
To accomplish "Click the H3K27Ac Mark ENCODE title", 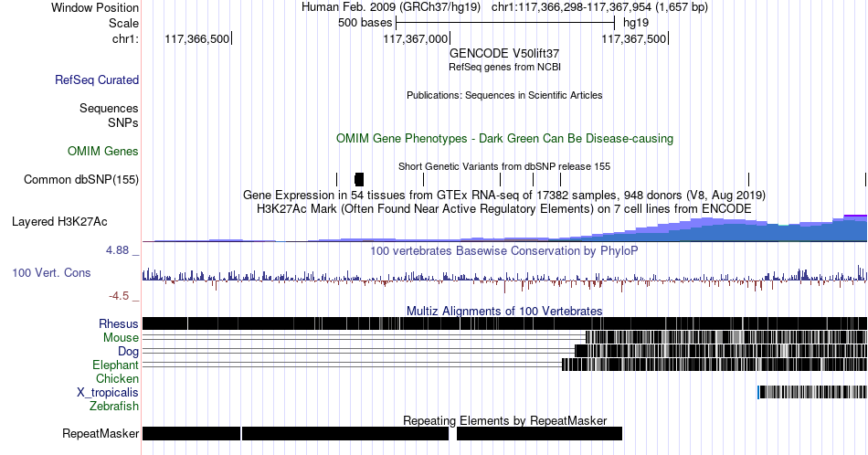I will coord(504,208).
